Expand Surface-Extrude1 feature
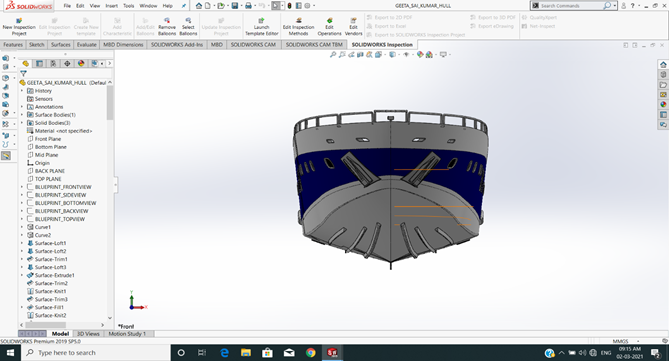 (22, 275)
